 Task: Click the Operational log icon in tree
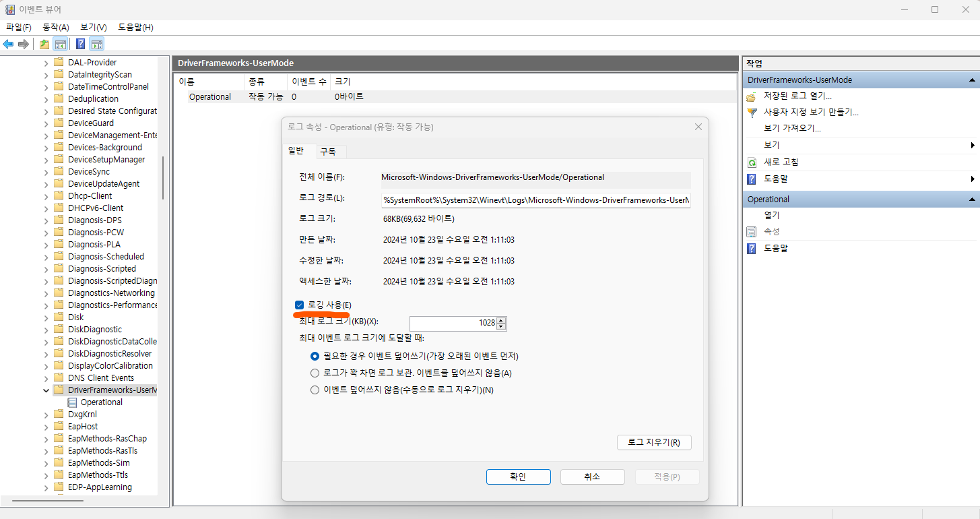click(x=73, y=402)
